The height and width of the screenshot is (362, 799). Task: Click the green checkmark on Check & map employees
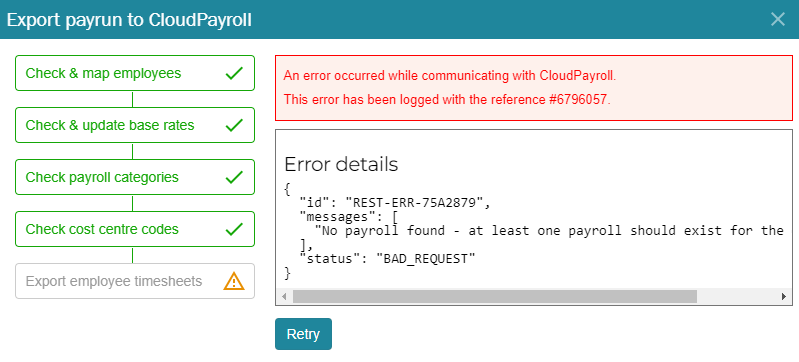click(234, 73)
